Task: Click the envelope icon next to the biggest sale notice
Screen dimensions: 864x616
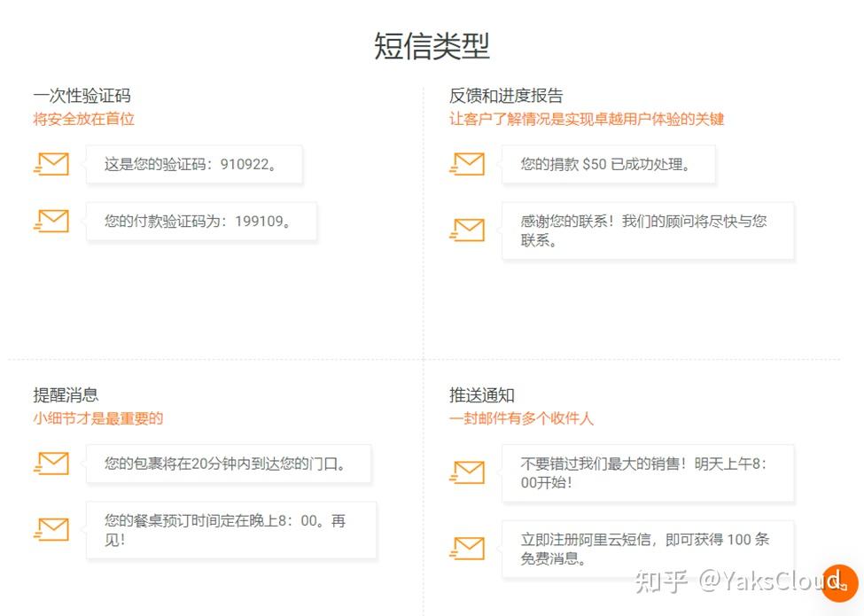Action: [467, 472]
